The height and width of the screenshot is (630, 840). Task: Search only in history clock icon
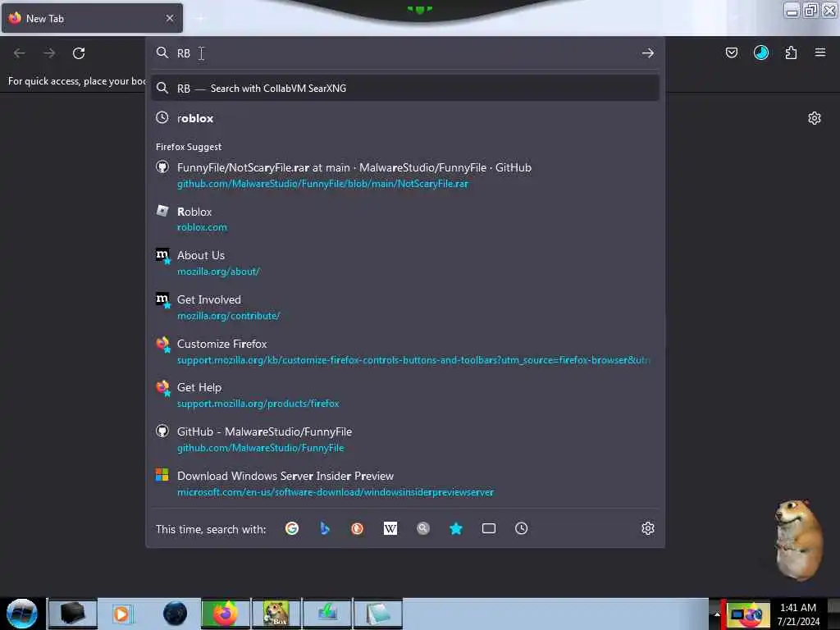click(521, 529)
